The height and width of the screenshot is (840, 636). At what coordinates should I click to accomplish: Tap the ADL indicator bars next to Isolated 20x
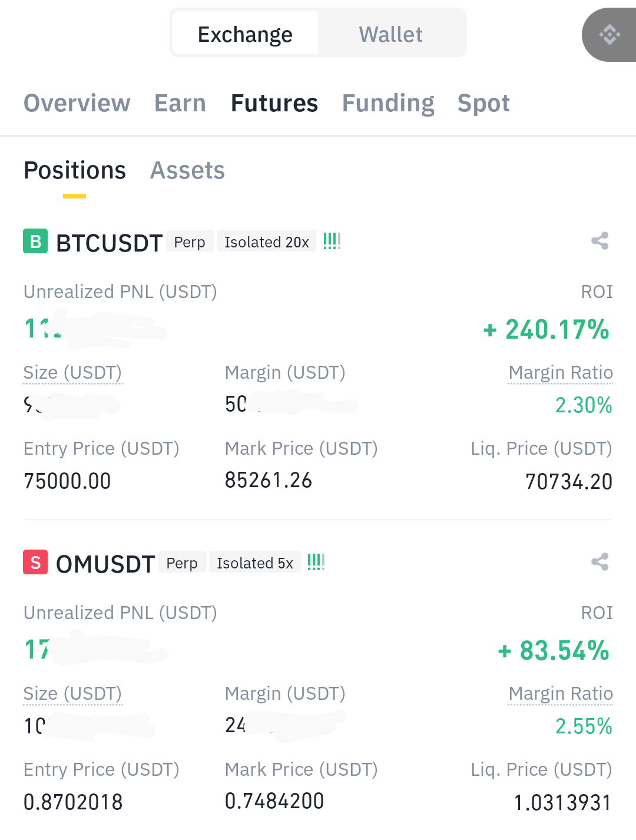click(x=332, y=242)
